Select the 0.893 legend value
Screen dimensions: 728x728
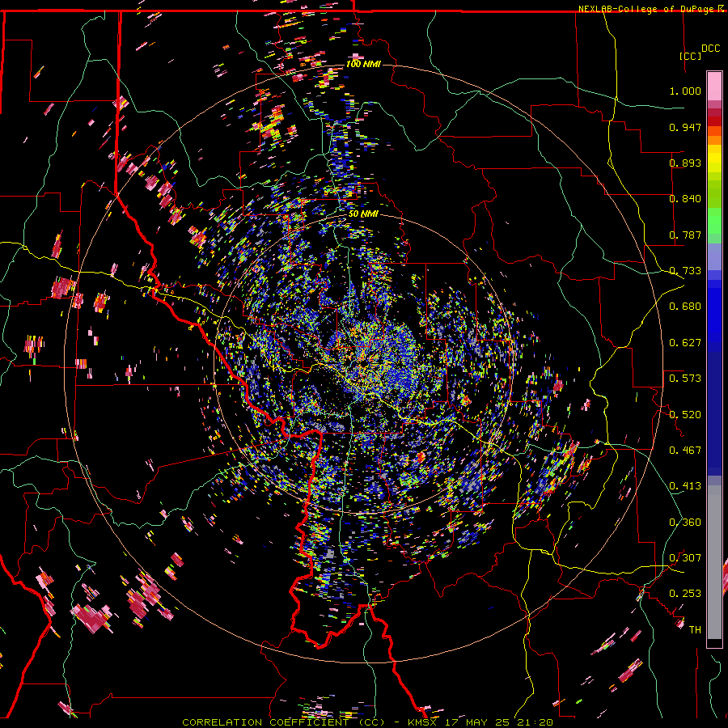click(685, 163)
